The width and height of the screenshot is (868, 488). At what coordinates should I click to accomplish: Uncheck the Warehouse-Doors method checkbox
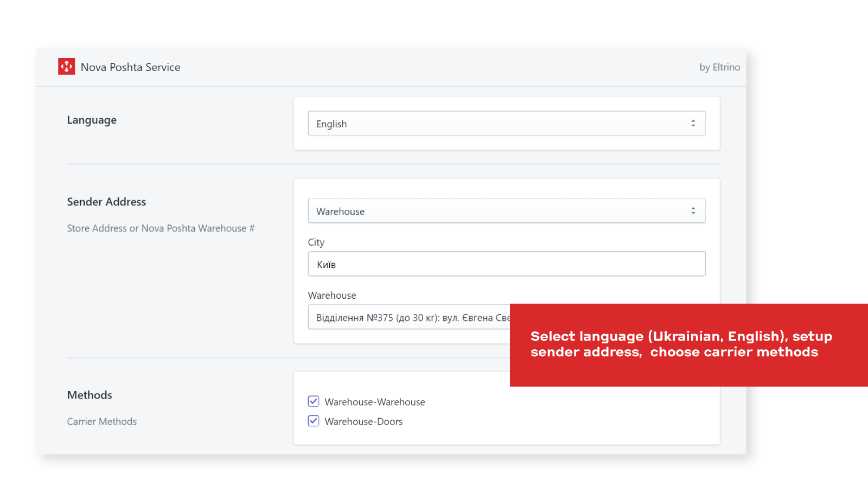point(314,421)
